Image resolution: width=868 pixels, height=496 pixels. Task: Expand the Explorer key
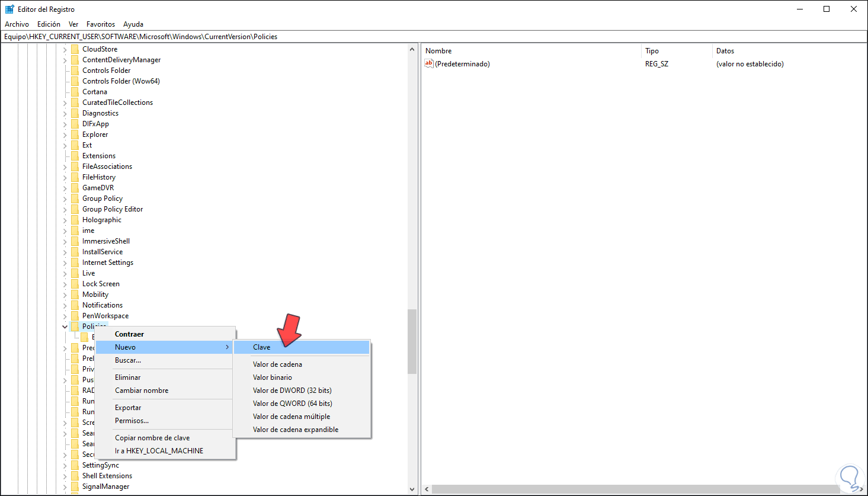click(x=65, y=135)
